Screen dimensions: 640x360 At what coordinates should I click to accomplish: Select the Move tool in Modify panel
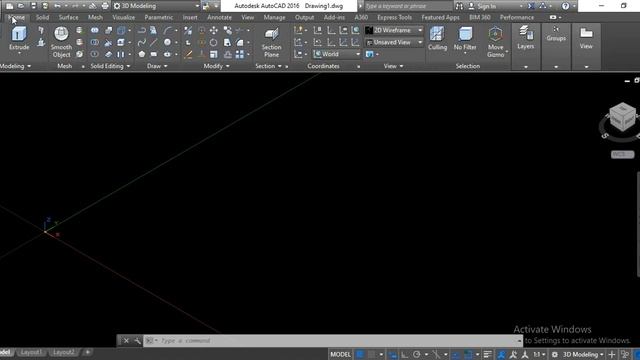(213, 30)
